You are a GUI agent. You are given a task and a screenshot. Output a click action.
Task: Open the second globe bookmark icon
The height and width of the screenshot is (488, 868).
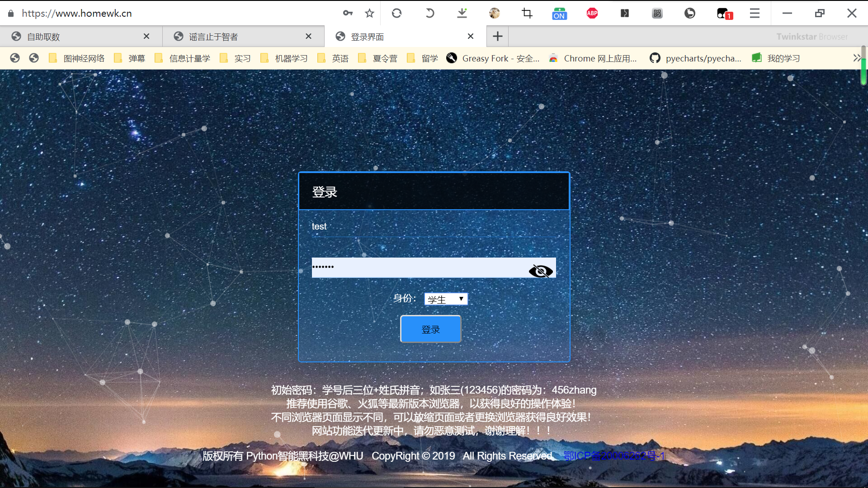(x=34, y=58)
